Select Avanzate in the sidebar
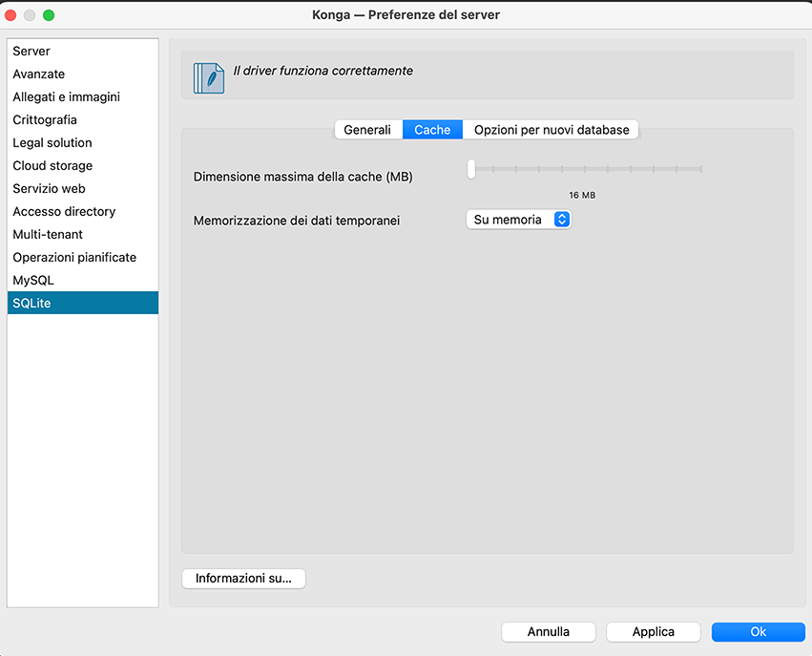 39,74
